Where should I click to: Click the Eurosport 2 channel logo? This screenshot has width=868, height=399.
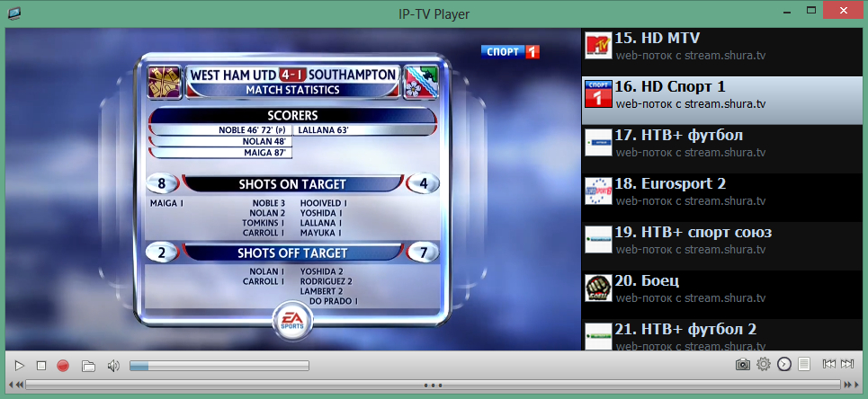(598, 191)
